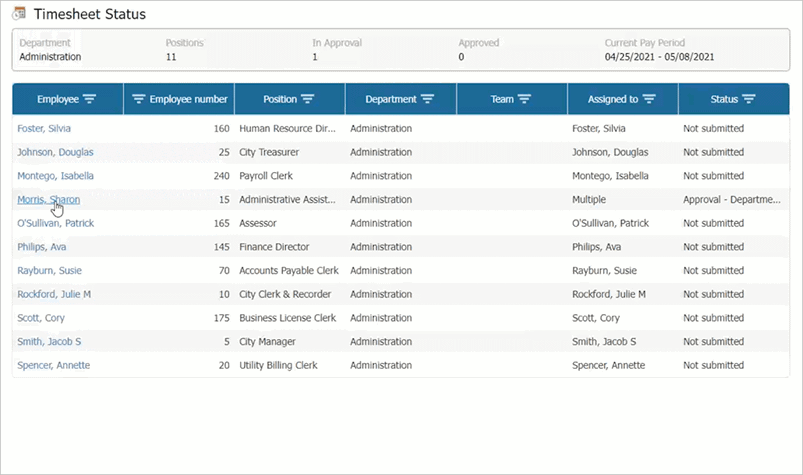The image size is (803, 475).
Task: Sort by the Status column header
Action: [x=724, y=99]
